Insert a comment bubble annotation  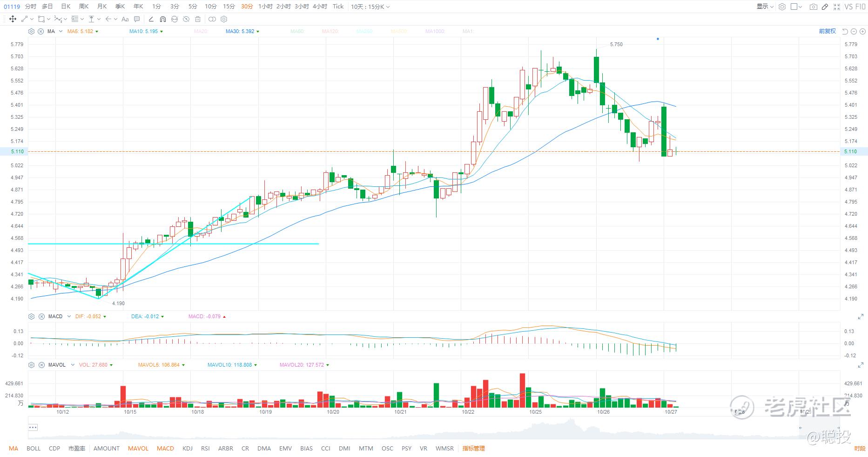coord(137,19)
